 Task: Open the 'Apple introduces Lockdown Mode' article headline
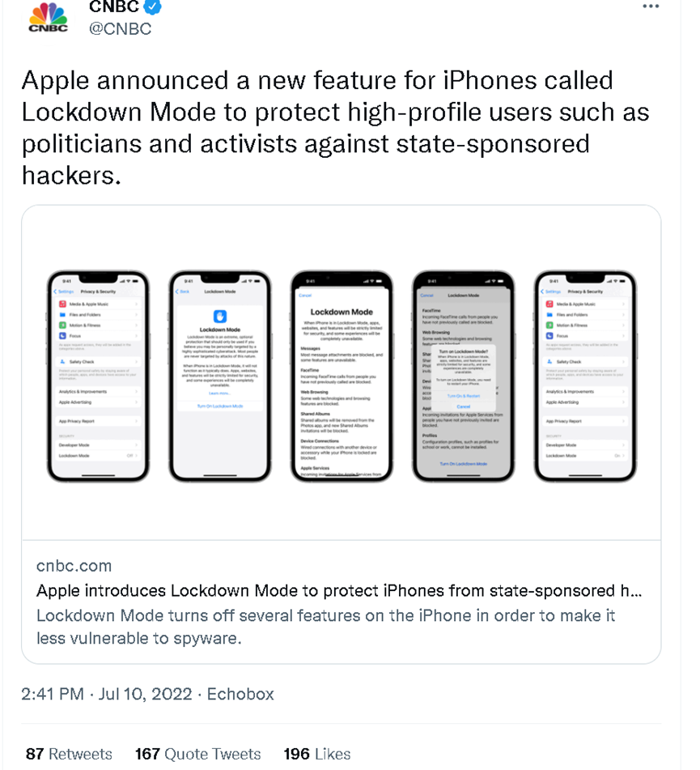click(x=340, y=591)
